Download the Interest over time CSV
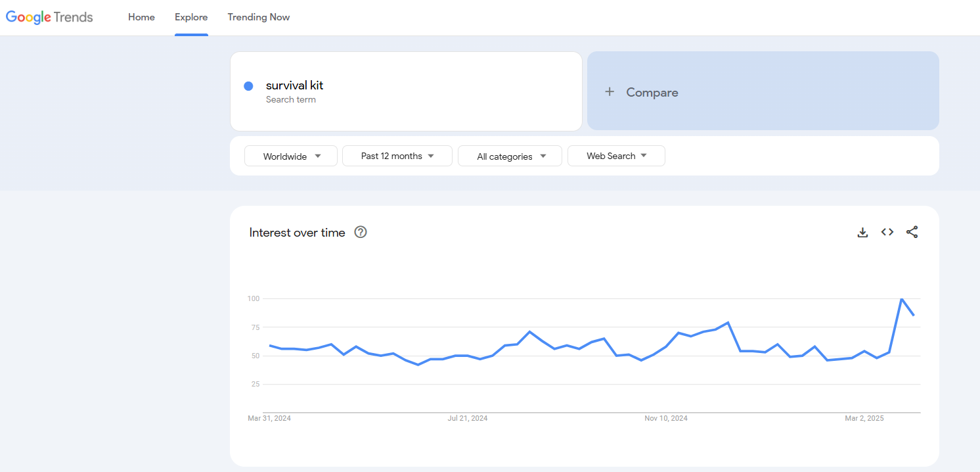Image resolution: width=980 pixels, height=472 pixels. 862,232
